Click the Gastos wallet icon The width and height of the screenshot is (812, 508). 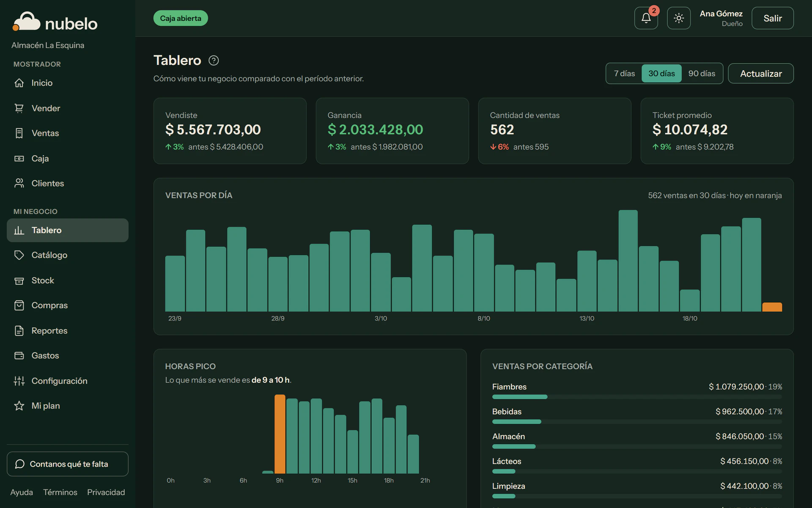point(19,356)
